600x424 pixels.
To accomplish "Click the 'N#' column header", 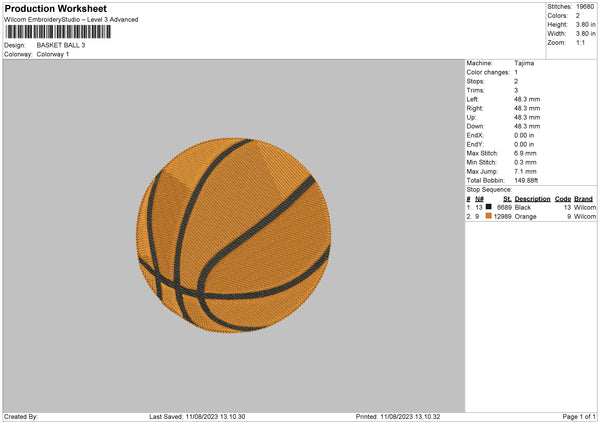I will (479, 199).
